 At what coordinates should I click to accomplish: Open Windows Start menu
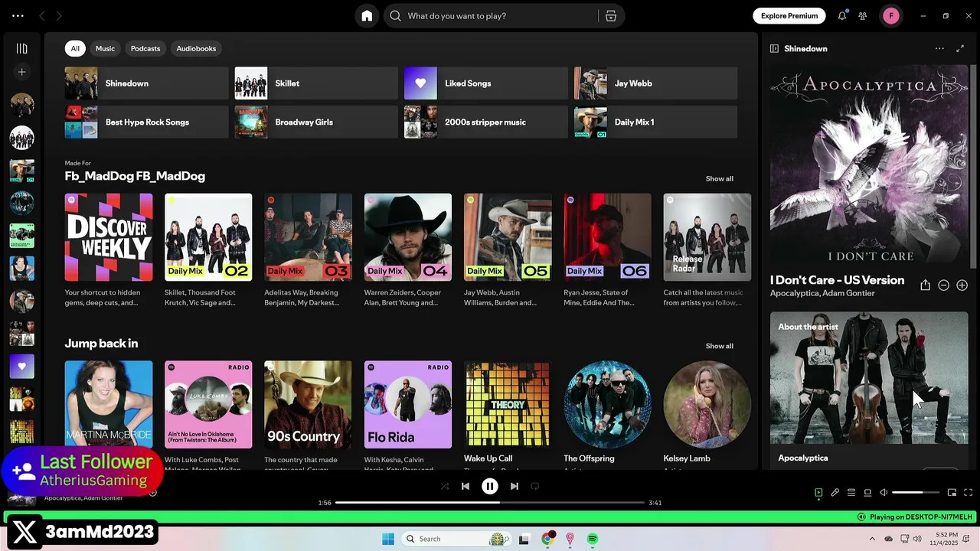click(x=388, y=539)
